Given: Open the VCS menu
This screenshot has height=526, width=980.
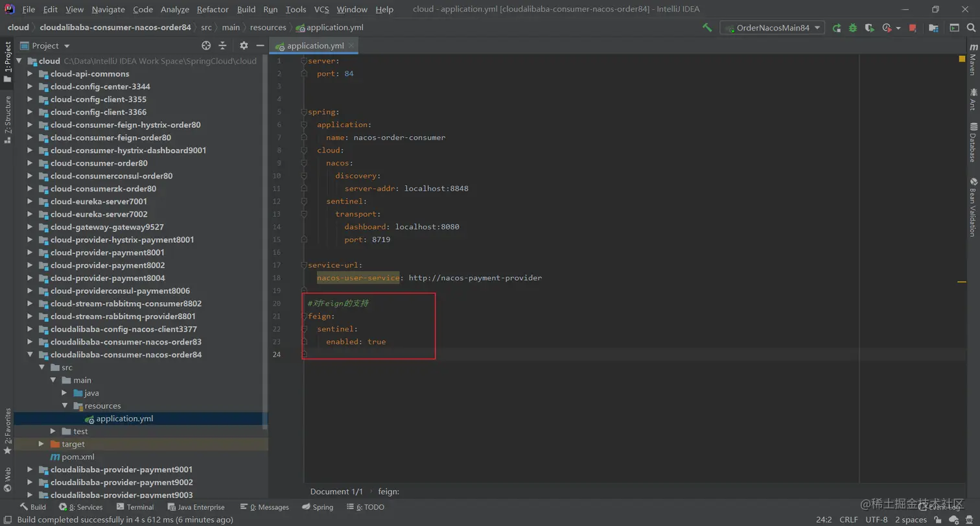Looking at the screenshot, I should (x=321, y=9).
